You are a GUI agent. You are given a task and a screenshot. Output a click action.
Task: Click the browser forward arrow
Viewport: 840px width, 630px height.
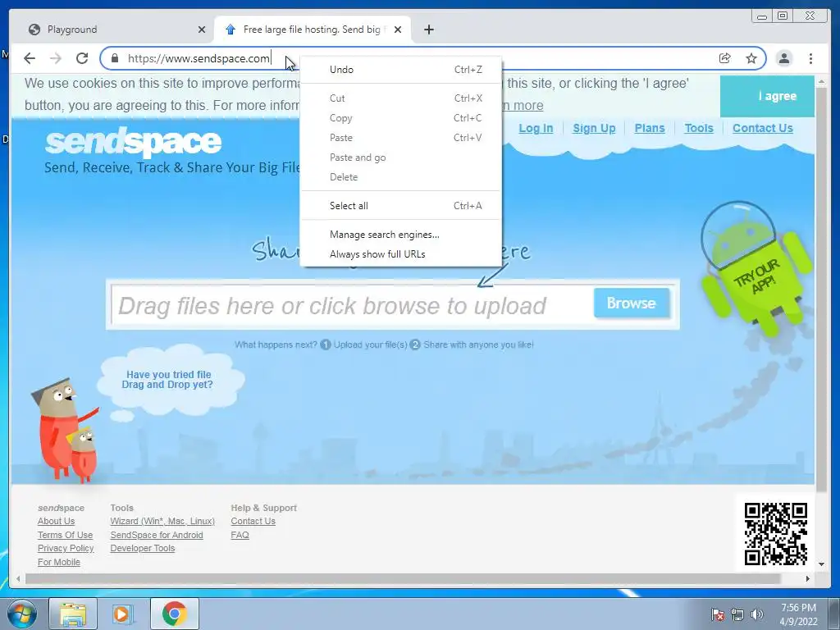[56, 58]
